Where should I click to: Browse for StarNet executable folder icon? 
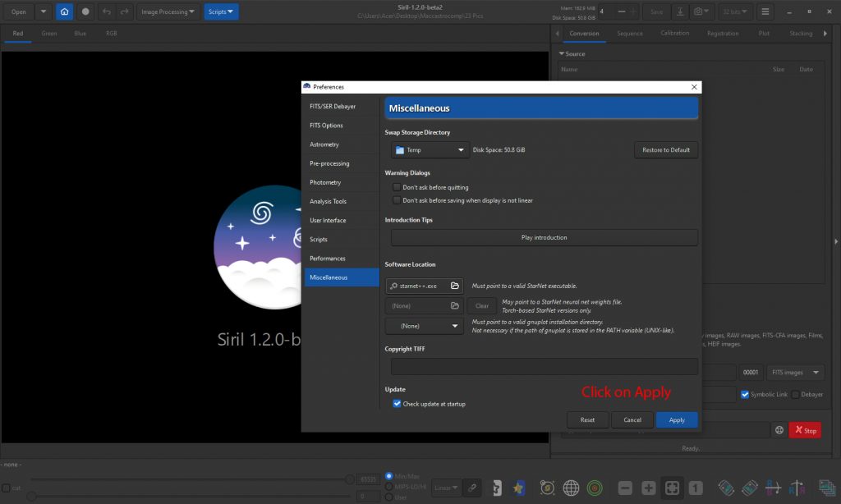click(455, 286)
